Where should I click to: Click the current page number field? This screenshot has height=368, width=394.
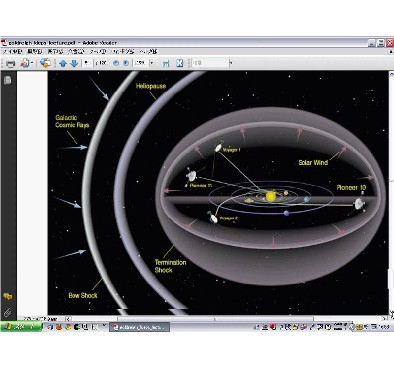(x=87, y=63)
